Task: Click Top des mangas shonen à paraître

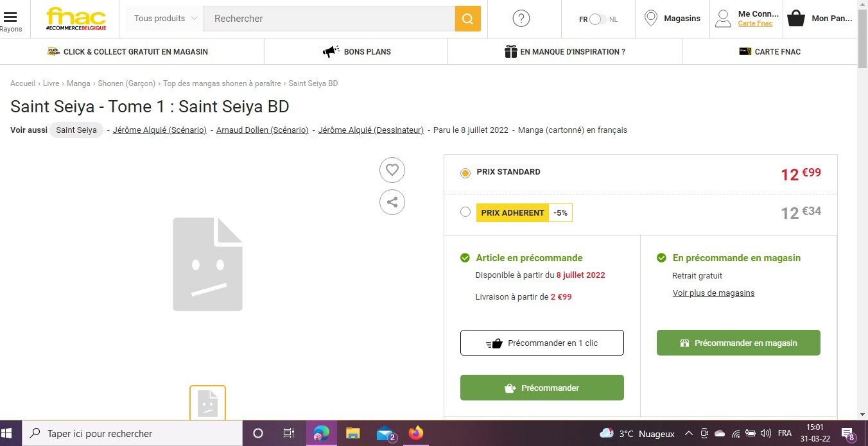Action: pos(222,83)
